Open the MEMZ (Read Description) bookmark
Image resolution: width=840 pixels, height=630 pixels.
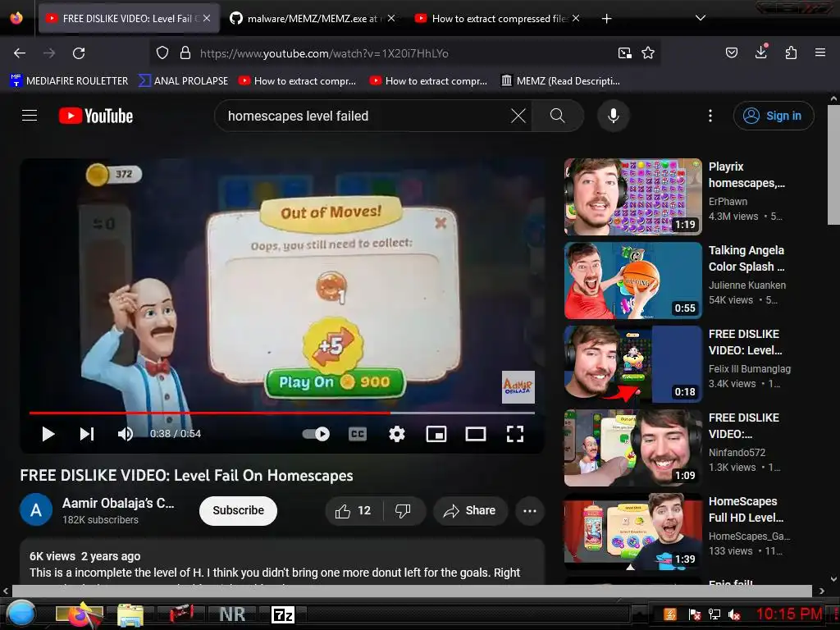tap(560, 81)
